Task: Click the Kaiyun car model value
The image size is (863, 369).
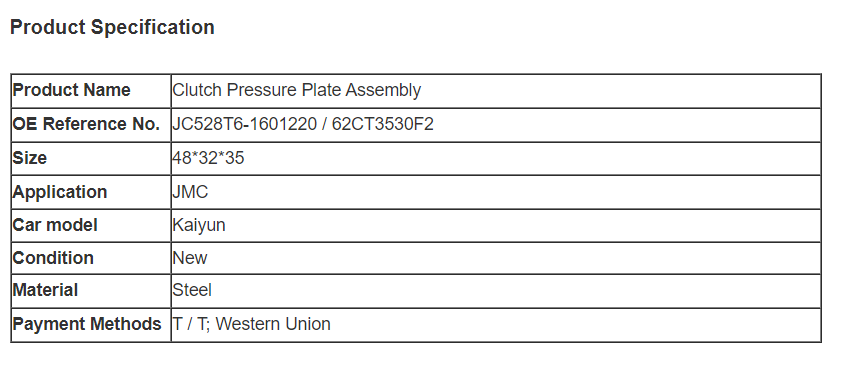Action: [199, 225]
